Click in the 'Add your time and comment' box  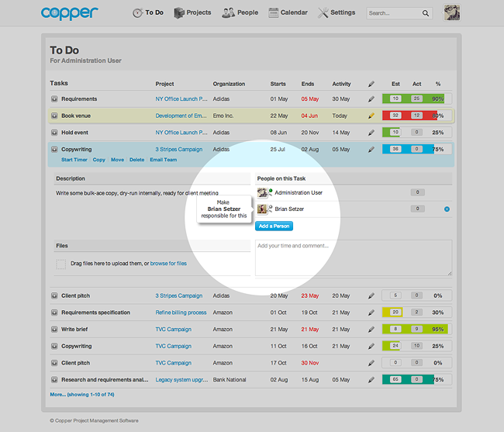tap(354, 257)
